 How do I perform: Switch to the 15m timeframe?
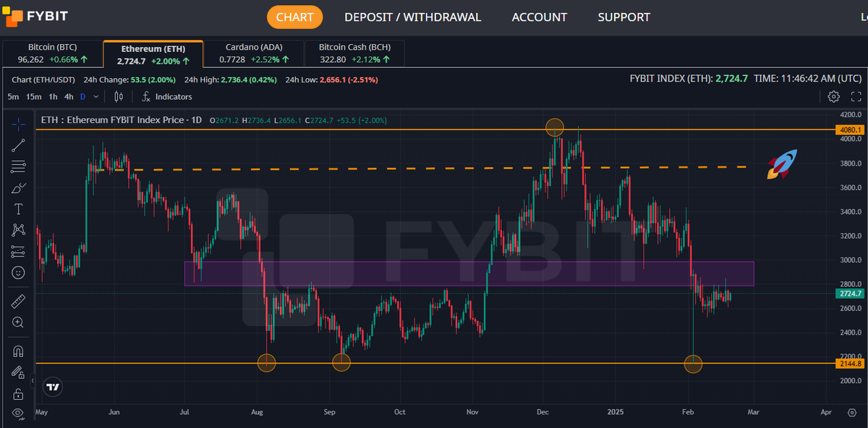click(x=33, y=96)
